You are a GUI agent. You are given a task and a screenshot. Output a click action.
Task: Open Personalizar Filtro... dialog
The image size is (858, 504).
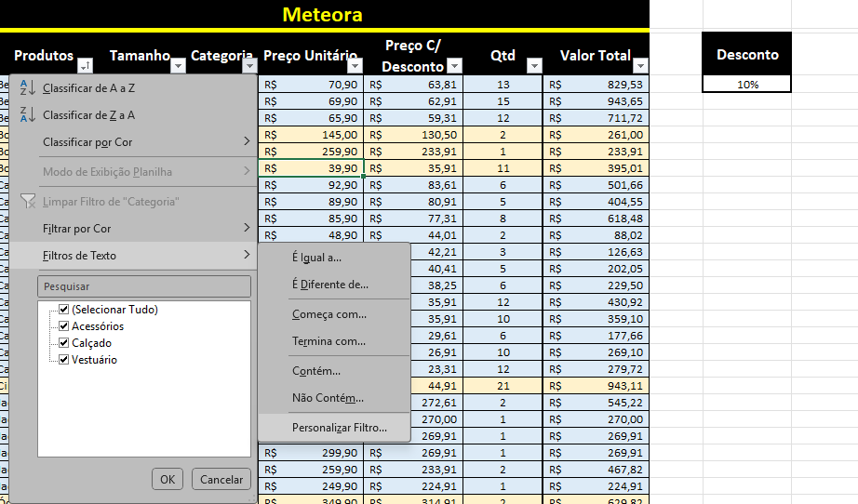point(334,428)
